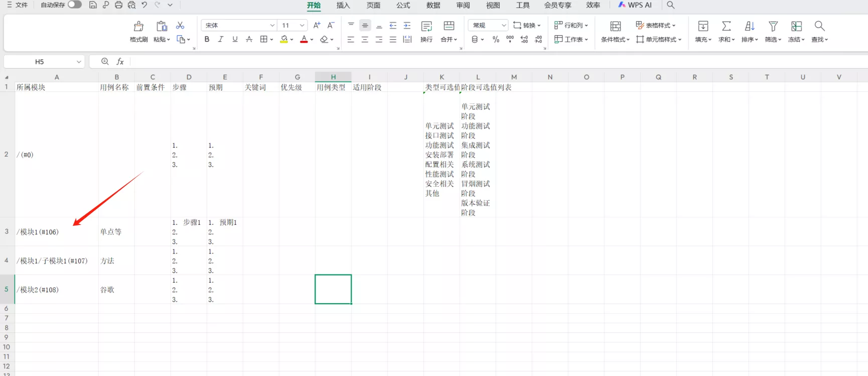Select cell A3 containing /模块1(#106)
Screen dimensions: 868x376
click(x=57, y=232)
